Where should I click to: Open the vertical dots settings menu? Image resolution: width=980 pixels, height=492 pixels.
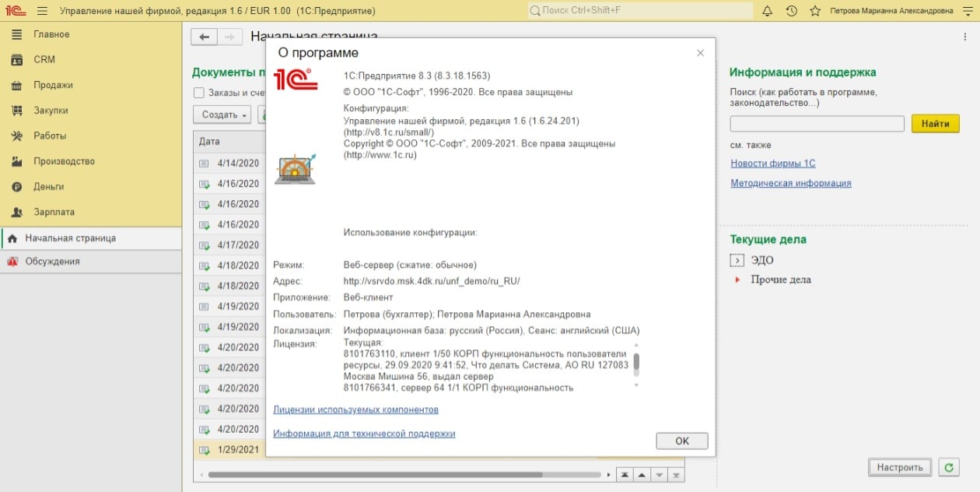click(x=965, y=37)
